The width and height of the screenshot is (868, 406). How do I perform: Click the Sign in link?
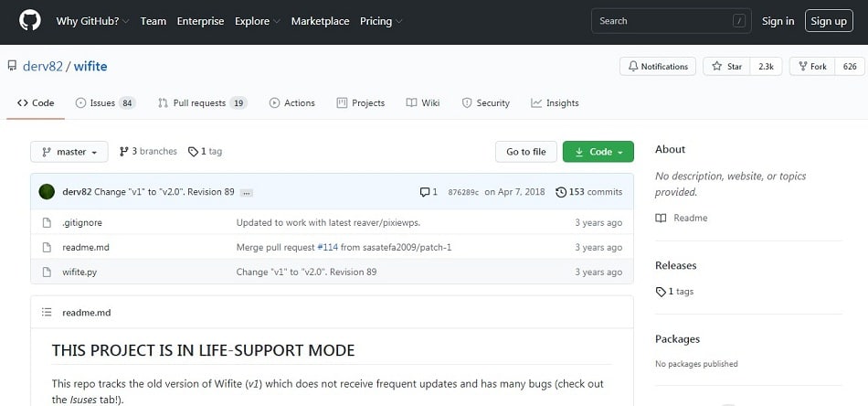click(x=778, y=21)
